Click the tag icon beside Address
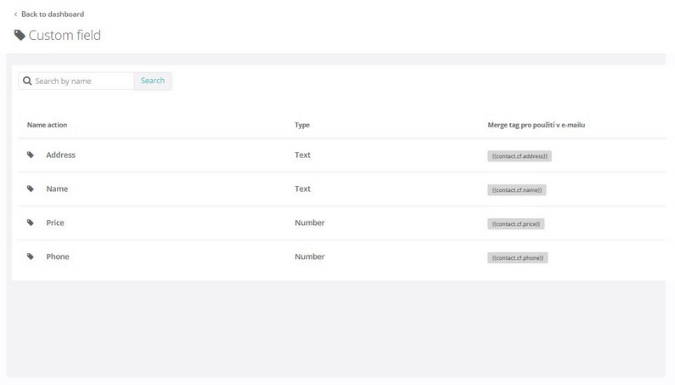This screenshot has width=675, height=385. [30, 155]
